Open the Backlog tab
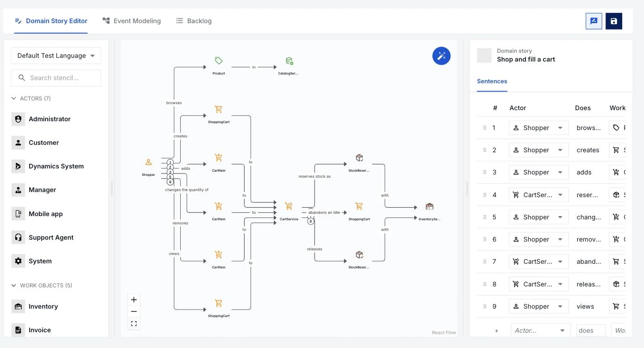The image size is (644, 348). [x=194, y=21]
